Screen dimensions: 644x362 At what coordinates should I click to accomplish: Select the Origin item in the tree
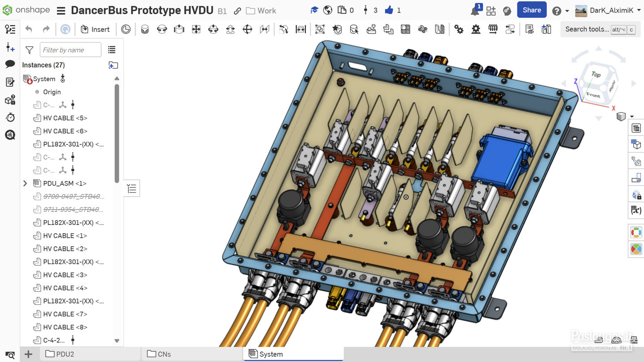52,92
